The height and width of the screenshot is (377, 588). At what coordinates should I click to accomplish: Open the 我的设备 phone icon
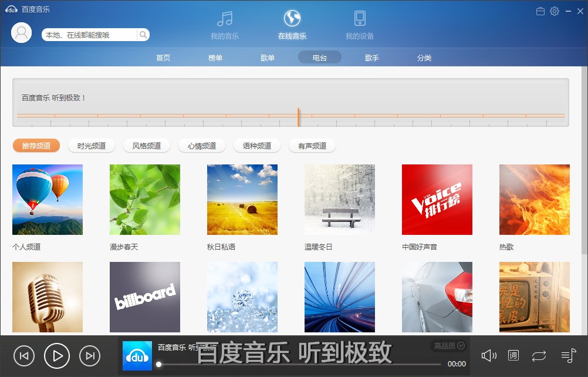pos(360,18)
